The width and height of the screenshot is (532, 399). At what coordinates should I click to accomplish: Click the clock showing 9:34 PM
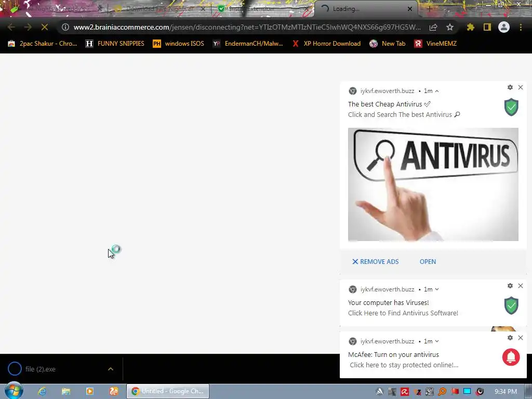pos(506,392)
